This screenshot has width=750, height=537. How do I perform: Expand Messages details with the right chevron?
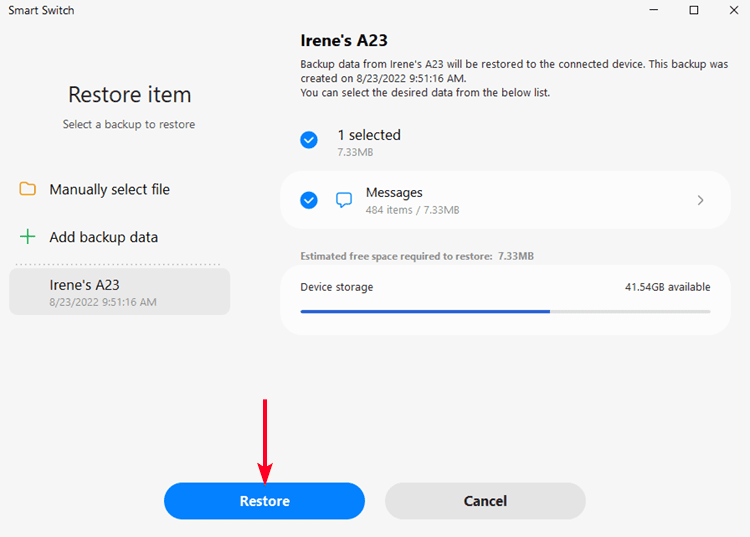(x=700, y=200)
